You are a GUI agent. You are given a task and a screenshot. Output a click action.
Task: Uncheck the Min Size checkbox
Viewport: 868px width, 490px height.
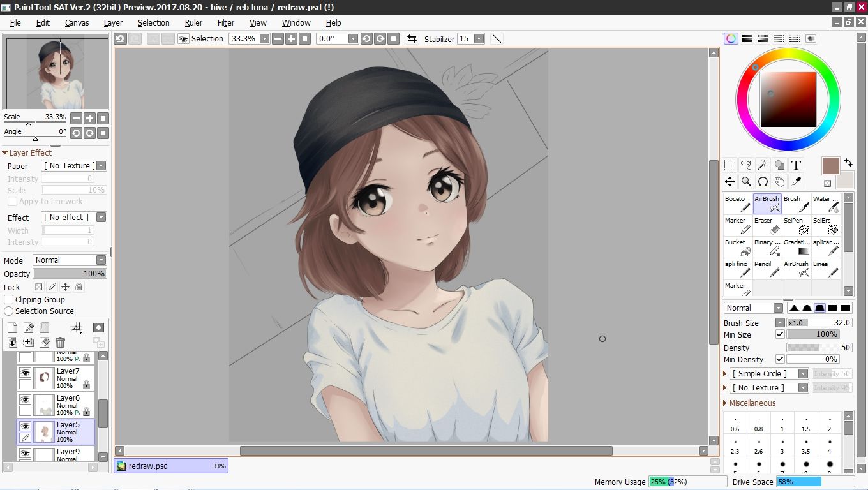780,334
